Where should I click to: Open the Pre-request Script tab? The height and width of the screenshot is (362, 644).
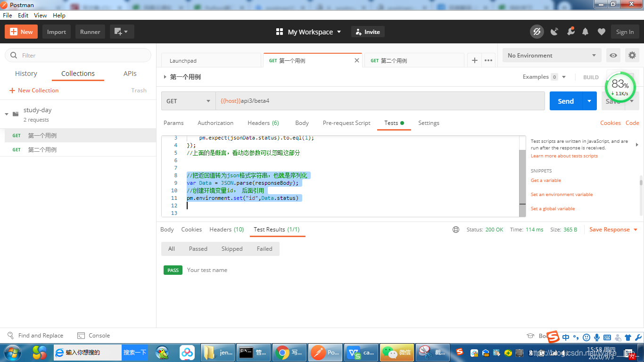tap(347, 123)
